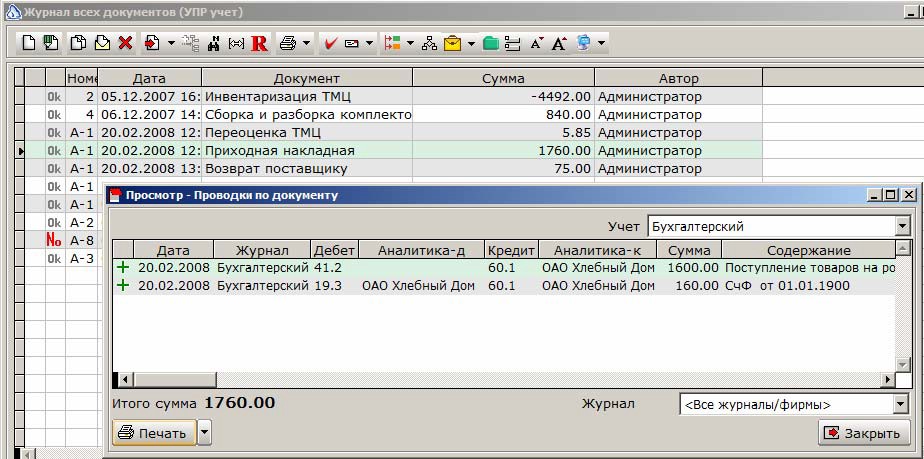Expand dropdown next to the label icon
The image size is (924, 459).
[x=369, y=43]
